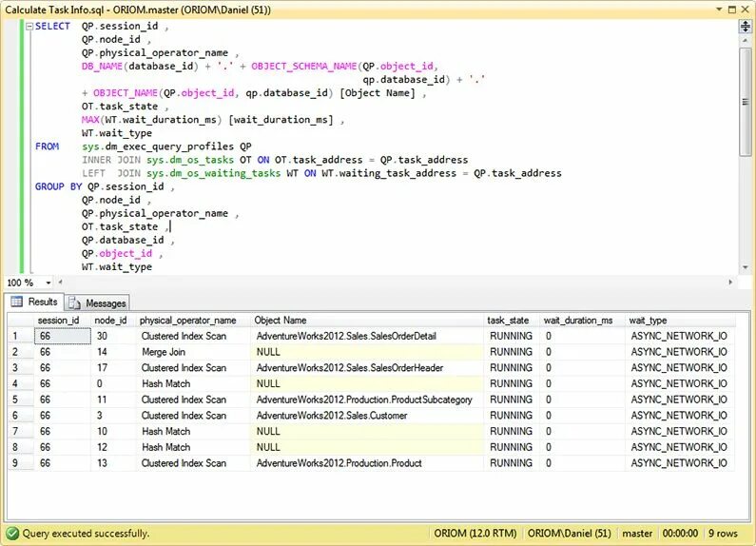756x546 pixels.
Task: Click the editor scroll down arrow
Action: [x=745, y=267]
